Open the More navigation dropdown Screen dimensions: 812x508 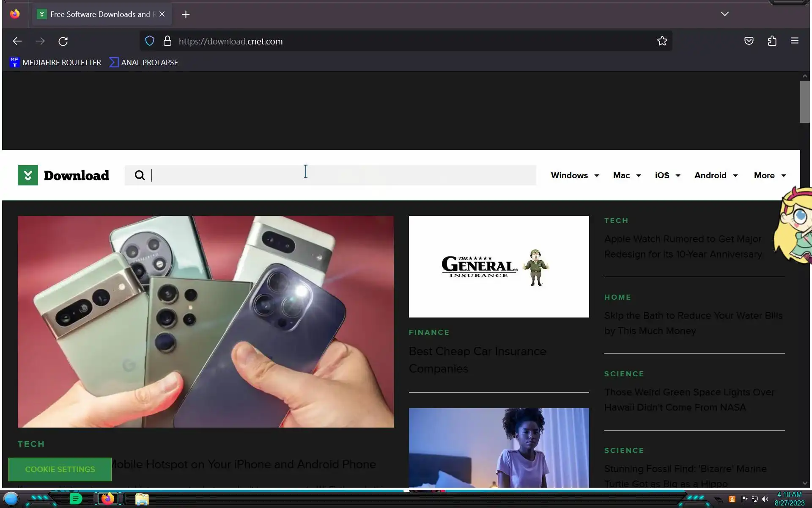770,175
